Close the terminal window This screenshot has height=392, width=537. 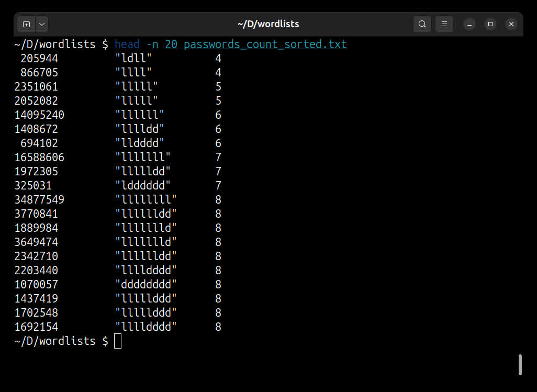click(x=511, y=24)
